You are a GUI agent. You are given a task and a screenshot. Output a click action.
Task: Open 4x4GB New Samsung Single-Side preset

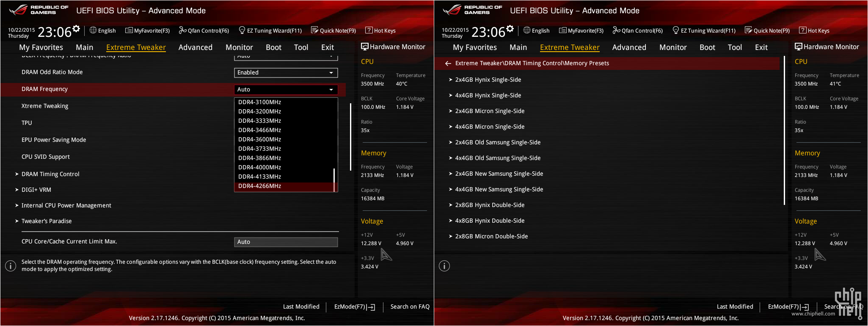click(x=499, y=189)
